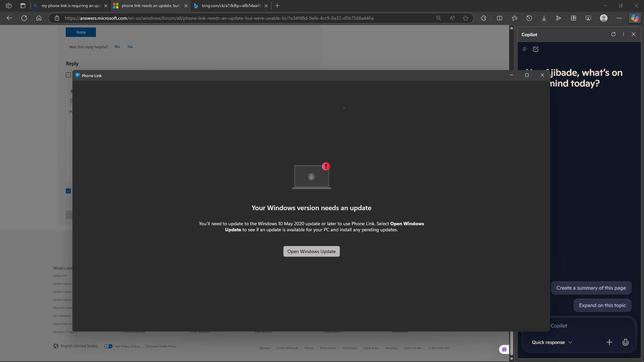Click the screenshot scissors icon
Screen dimensions: 644x362
(x=588, y=18)
